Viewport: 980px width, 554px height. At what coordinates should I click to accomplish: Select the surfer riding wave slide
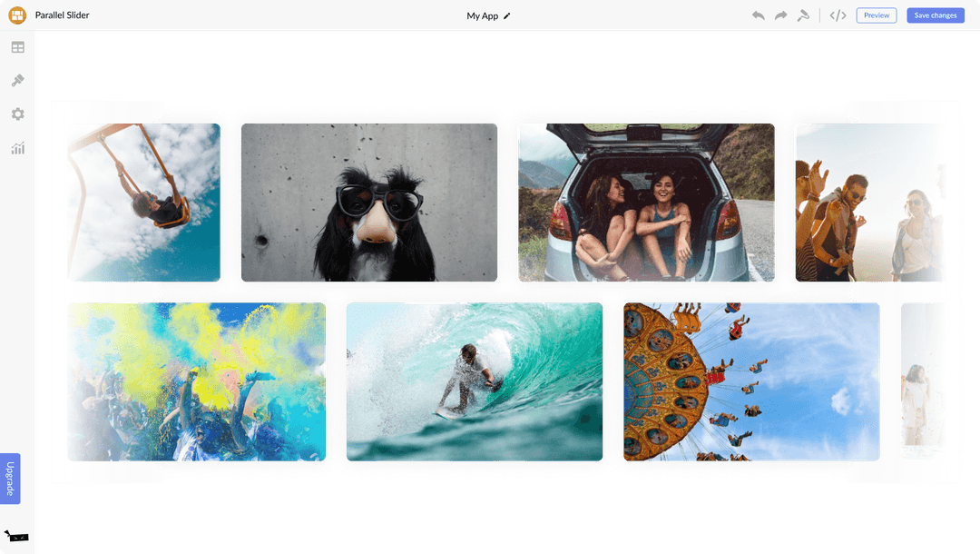coord(475,381)
